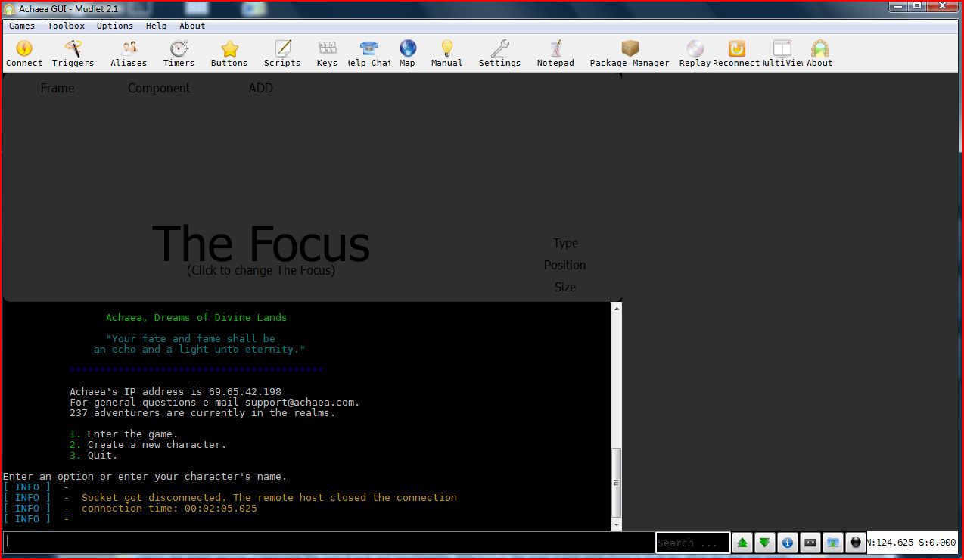
Task: Click The Focus heading to change it
Action: 261,244
